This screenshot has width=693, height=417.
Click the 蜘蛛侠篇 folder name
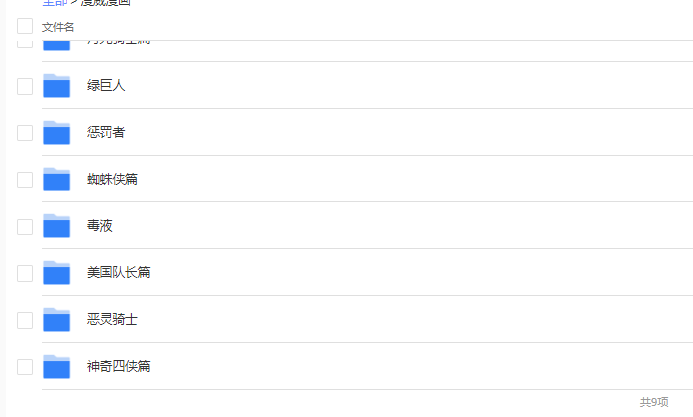coord(112,180)
